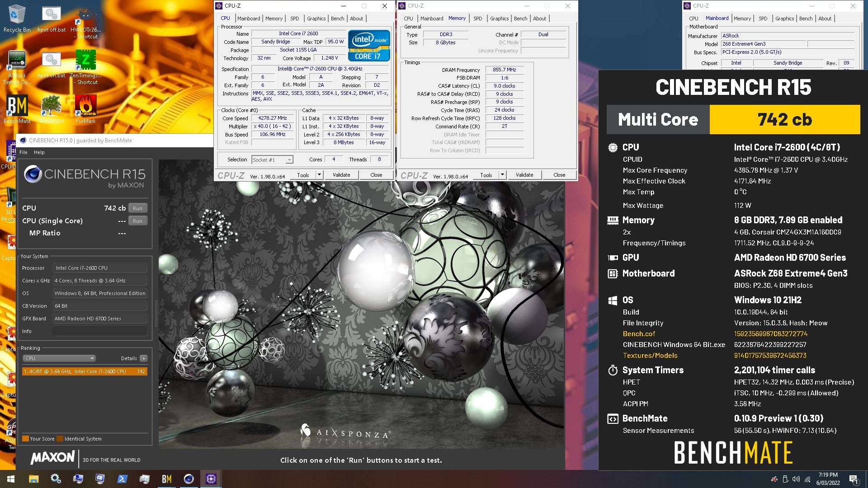
Task: Open the Graphics tab in second CPU-Z window
Action: click(x=500, y=19)
